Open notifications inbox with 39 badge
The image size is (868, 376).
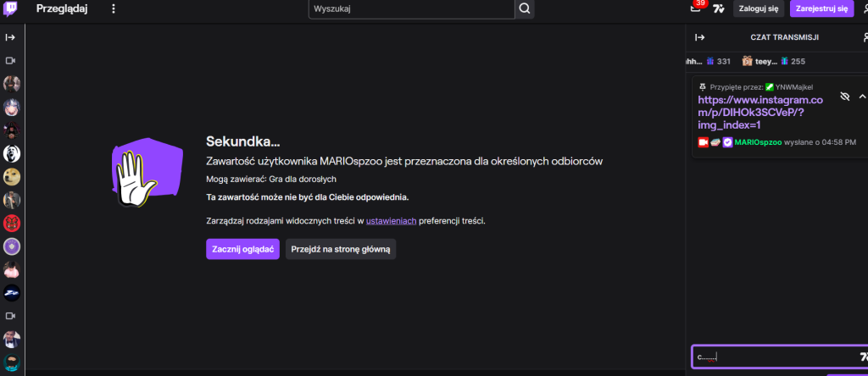pos(697,8)
